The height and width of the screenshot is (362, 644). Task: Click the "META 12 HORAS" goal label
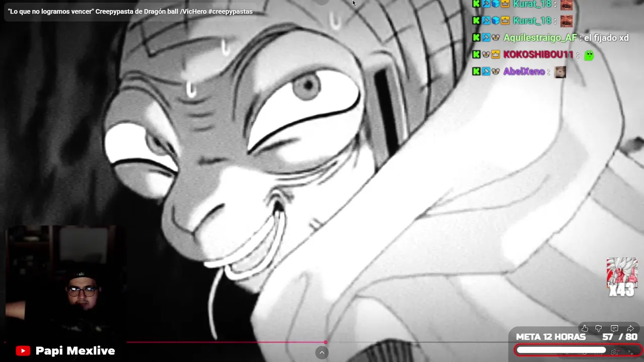coord(551,337)
